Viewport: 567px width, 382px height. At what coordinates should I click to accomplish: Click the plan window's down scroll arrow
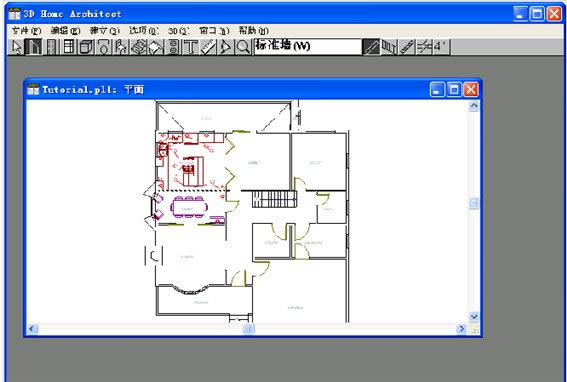(x=474, y=317)
